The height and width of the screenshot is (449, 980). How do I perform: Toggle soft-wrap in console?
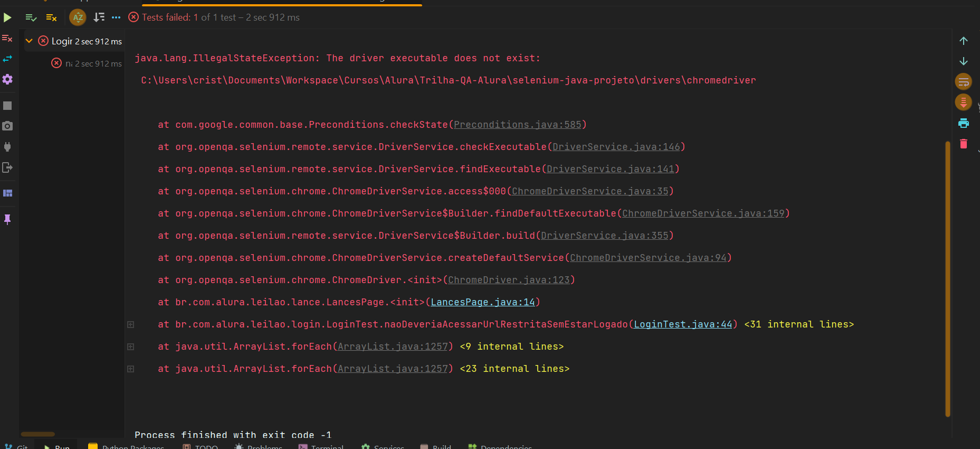pyautogui.click(x=964, y=82)
